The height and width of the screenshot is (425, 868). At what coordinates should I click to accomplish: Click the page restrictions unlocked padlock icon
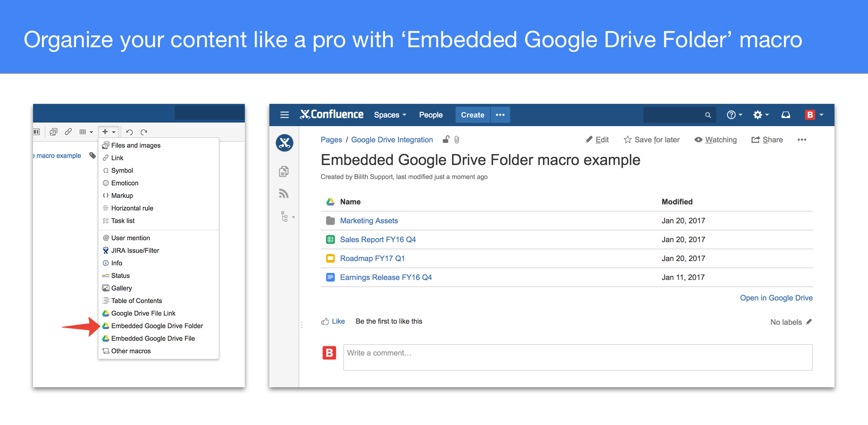pyautogui.click(x=446, y=139)
